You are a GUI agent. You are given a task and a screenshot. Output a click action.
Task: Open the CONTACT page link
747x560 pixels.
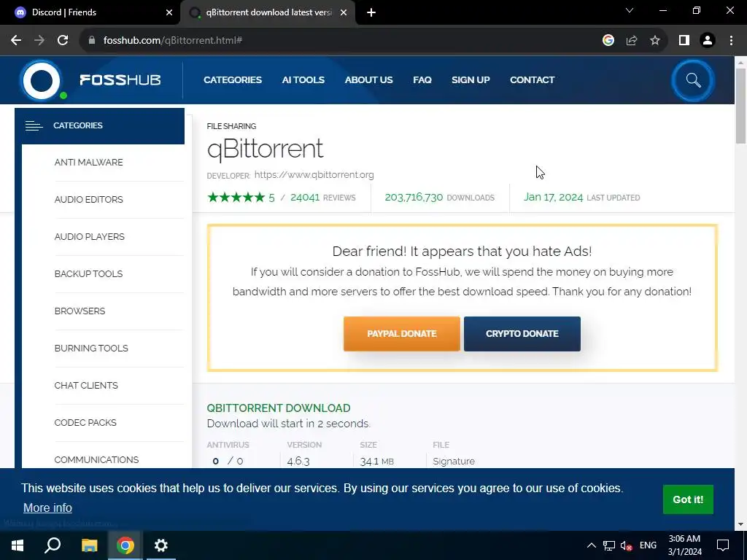tap(532, 80)
